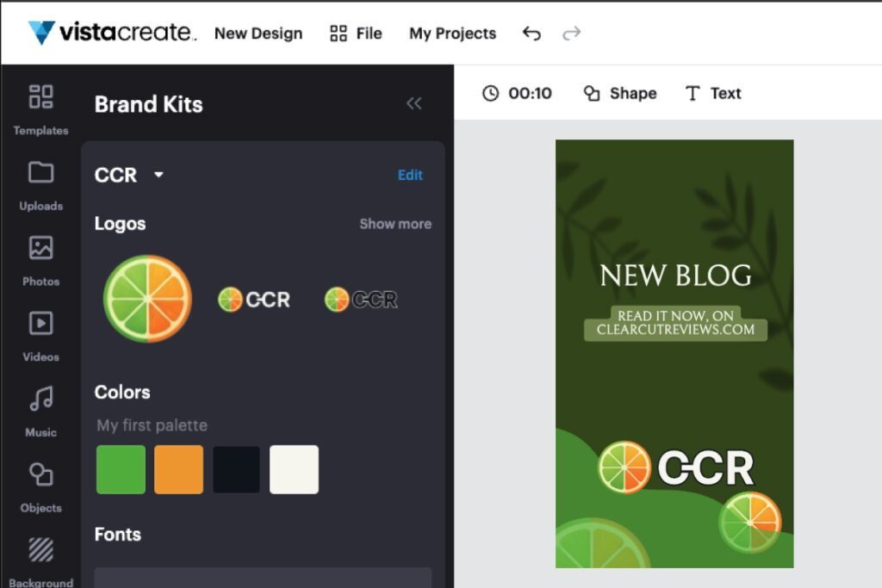Open the Uploads sidebar panel

pyautogui.click(x=41, y=185)
